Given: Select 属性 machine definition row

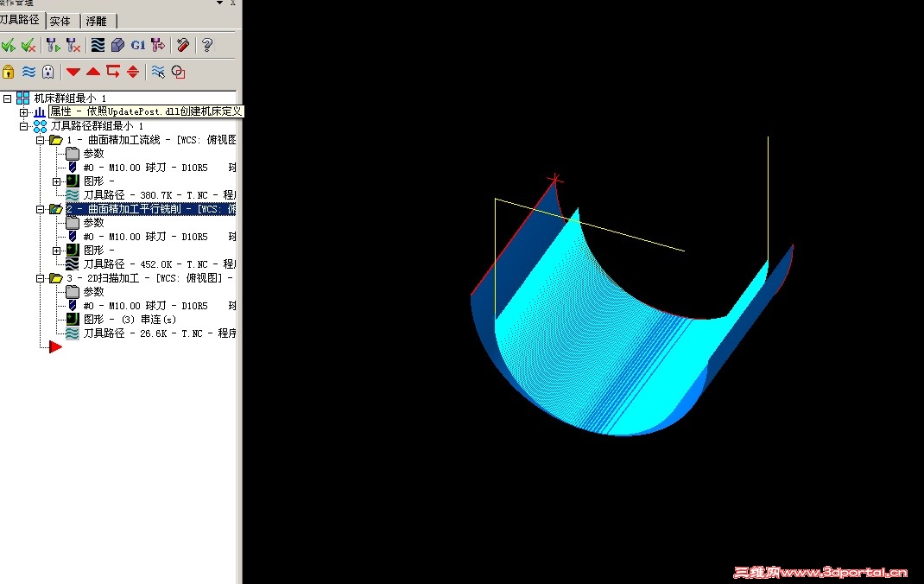Looking at the screenshot, I should (146, 111).
